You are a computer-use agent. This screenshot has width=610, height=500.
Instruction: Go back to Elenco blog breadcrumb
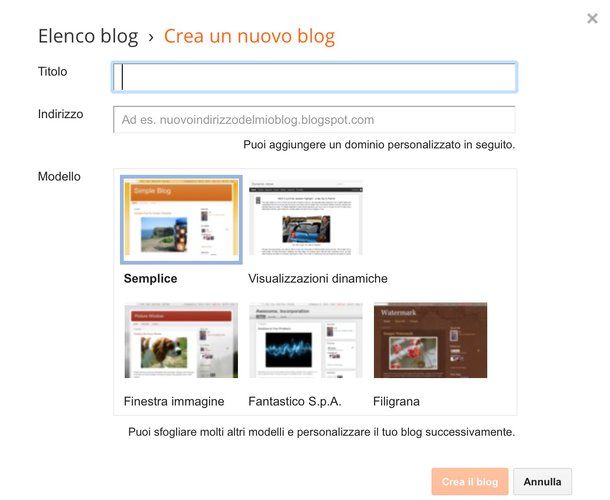tap(88, 36)
